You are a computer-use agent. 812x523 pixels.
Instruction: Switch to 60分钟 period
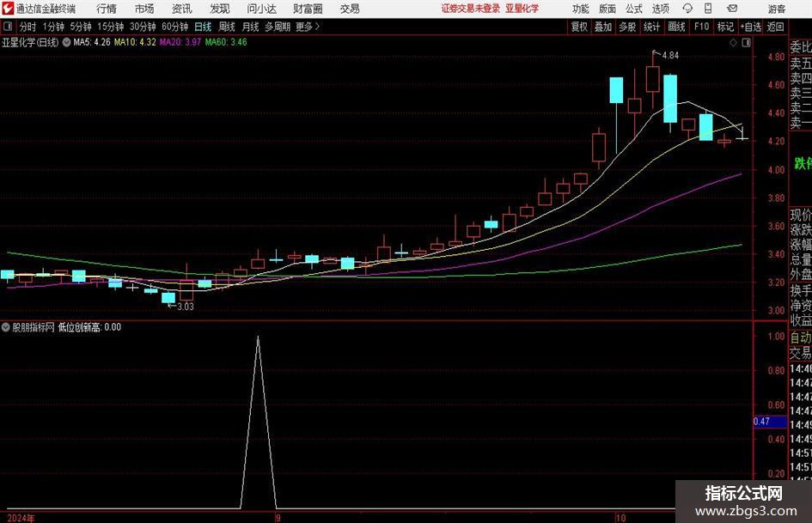174,27
